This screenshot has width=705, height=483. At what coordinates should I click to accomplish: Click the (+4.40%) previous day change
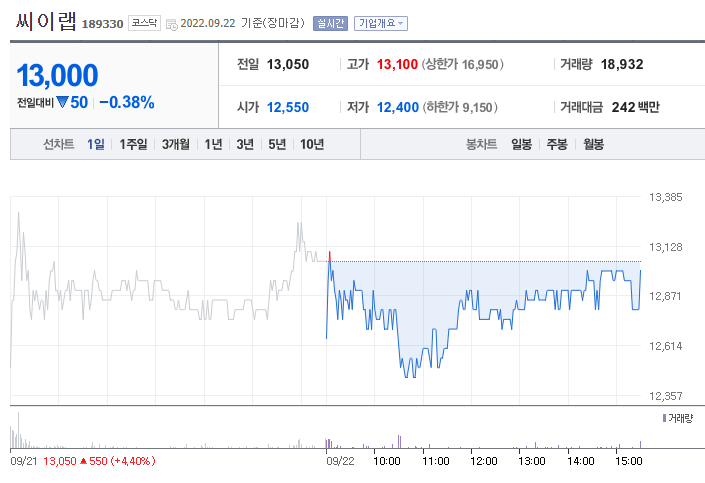[x=133, y=461]
